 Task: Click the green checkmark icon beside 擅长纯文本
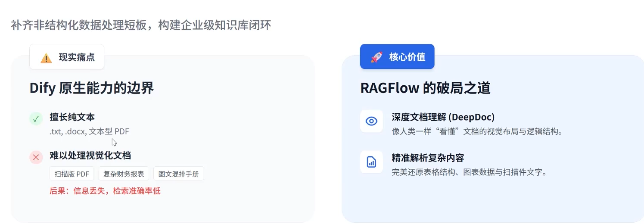click(36, 119)
